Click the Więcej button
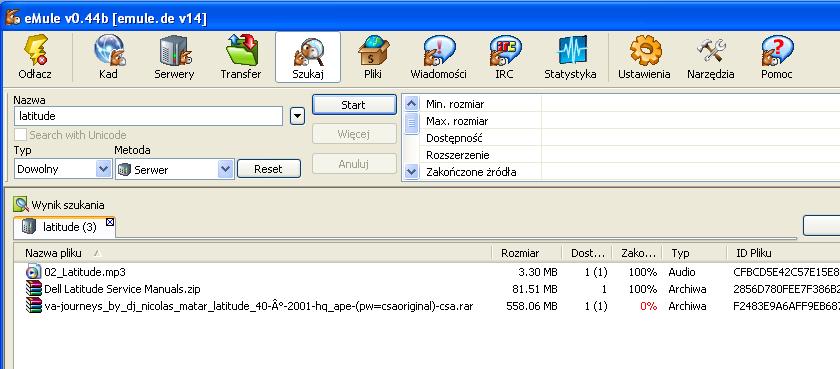The width and height of the screenshot is (840, 369). 354,134
